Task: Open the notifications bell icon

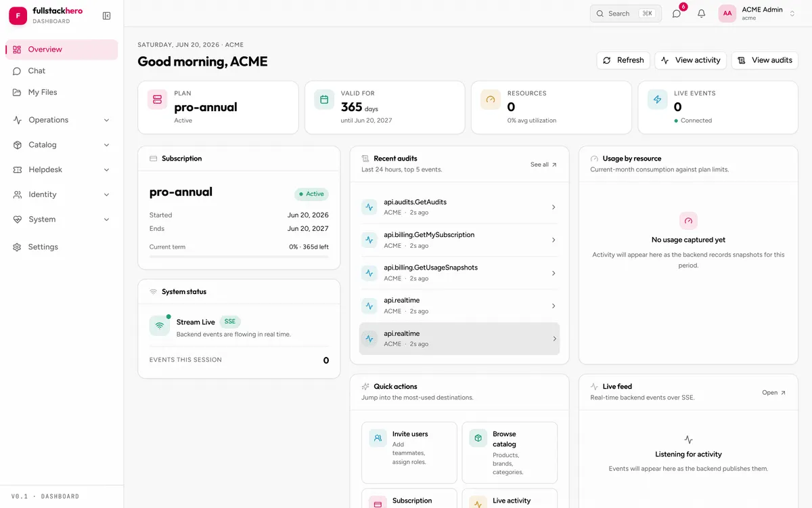Action: [x=701, y=14]
